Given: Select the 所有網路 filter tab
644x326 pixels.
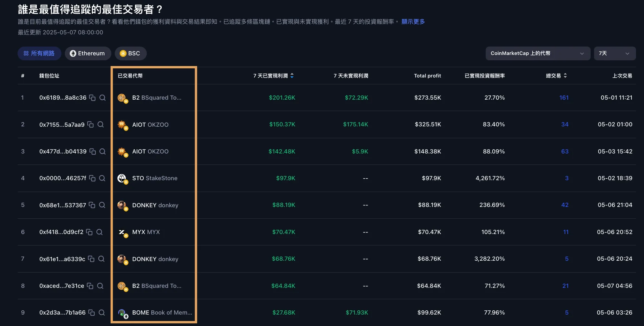Looking at the screenshot, I should [39, 53].
